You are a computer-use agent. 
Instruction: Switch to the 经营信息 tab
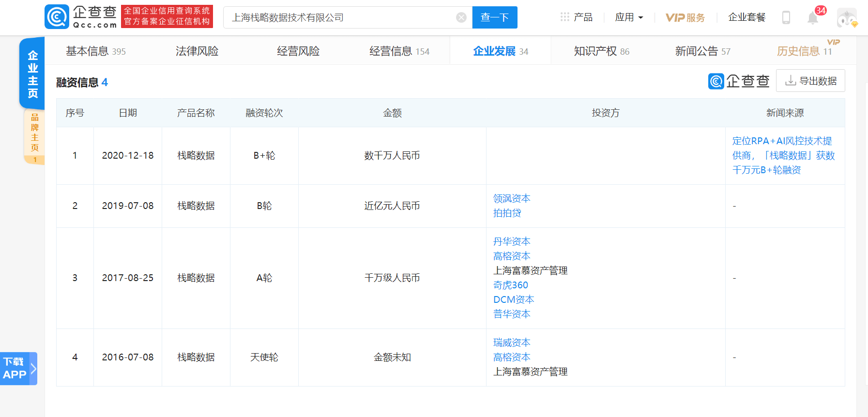[399, 51]
